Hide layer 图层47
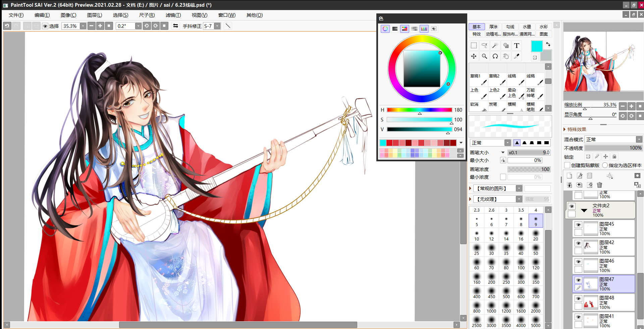644x329 pixels. pyautogui.click(x=578, y=280)
